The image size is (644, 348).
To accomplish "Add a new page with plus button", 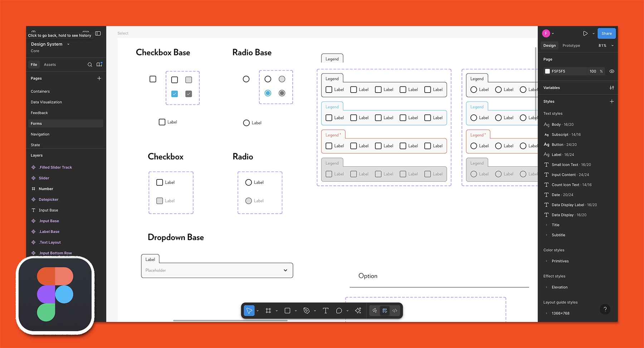I will [x=99, y=78].
